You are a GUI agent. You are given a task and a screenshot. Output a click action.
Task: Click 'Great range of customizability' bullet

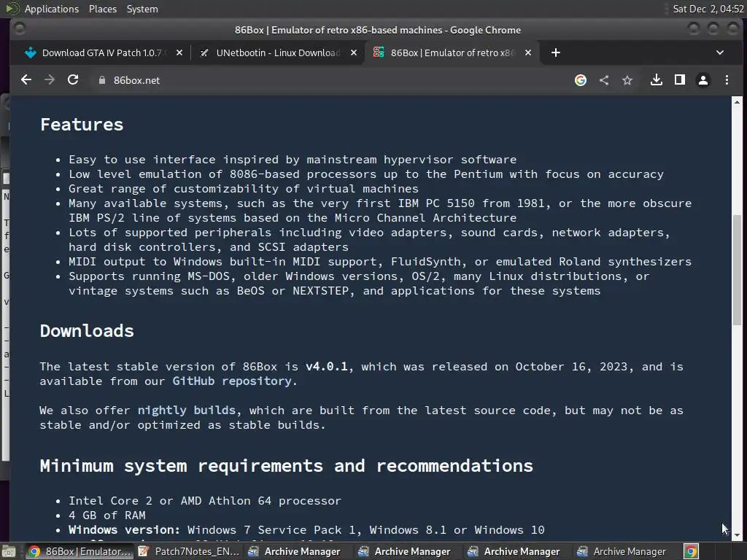(244, 189)
